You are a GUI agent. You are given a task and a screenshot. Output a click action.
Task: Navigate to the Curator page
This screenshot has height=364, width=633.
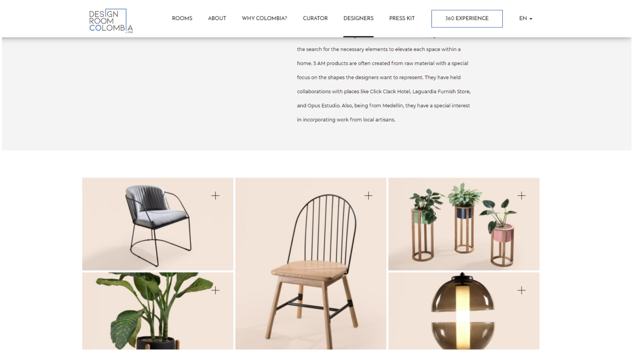315,18
